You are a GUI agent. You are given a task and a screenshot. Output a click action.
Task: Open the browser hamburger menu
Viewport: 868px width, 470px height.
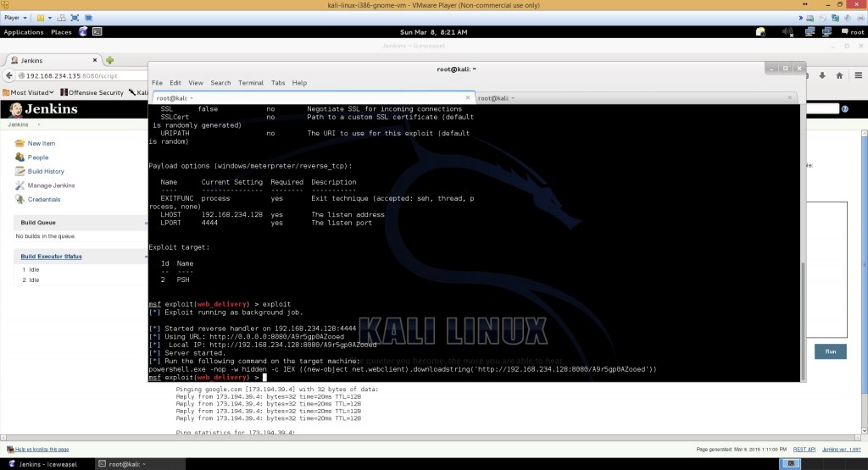pos(858,75)
